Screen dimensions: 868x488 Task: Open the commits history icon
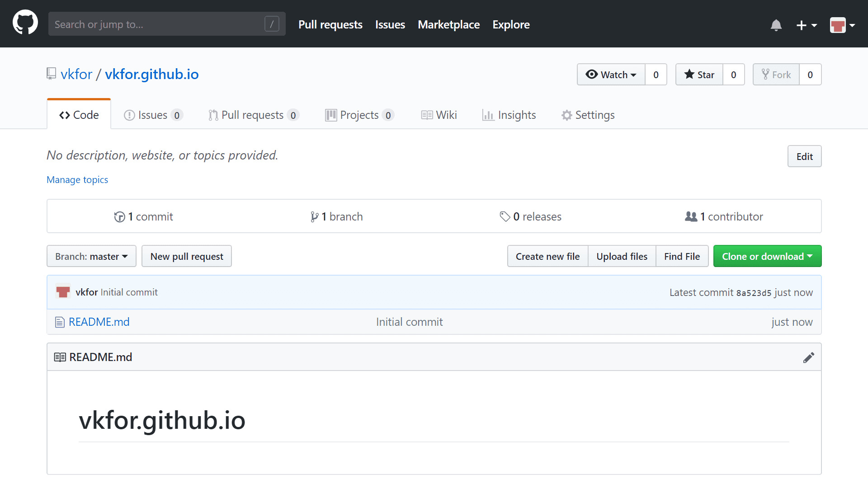tap(119, 217)
